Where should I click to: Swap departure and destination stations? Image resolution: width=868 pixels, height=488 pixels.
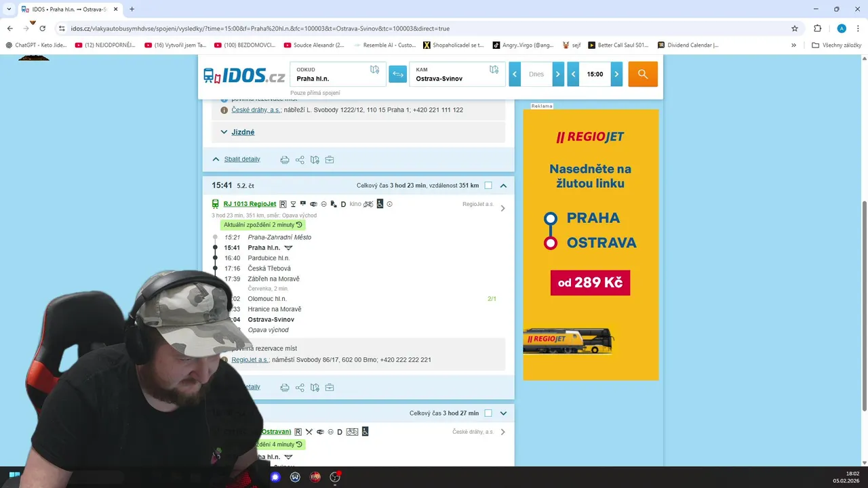click(397, 74)
